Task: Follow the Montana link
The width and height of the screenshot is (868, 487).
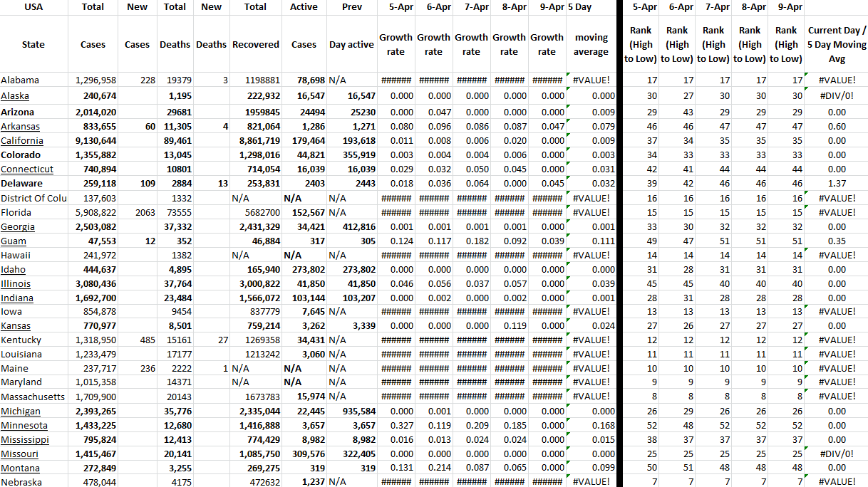Action: pyautogui.click(x=20, y=468)
